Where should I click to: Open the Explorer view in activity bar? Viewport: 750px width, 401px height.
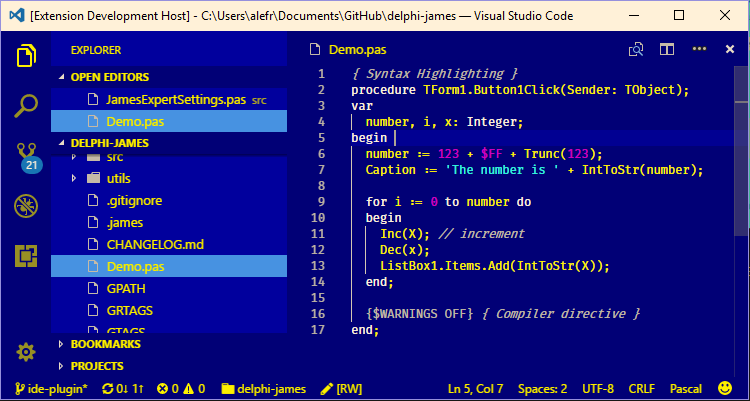26,56
